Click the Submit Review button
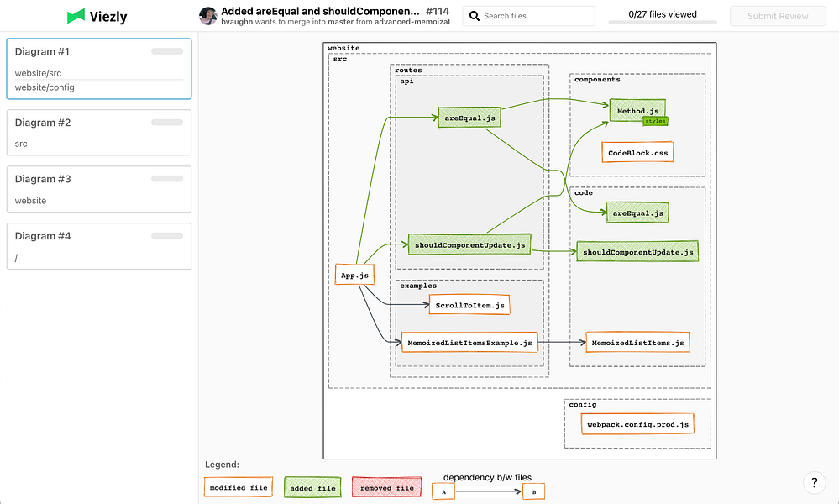The image size is (839, 504). click(x=778, y=16)
